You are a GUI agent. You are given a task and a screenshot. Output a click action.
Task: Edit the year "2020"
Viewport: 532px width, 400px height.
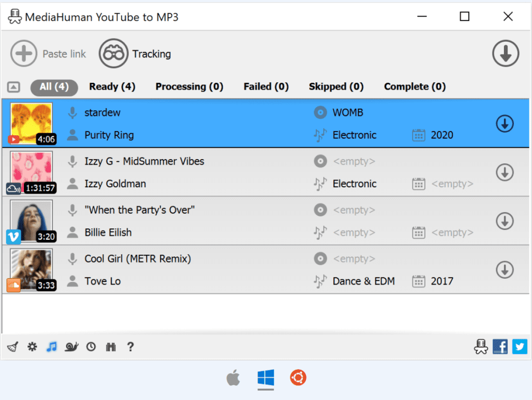pos(442,135)
